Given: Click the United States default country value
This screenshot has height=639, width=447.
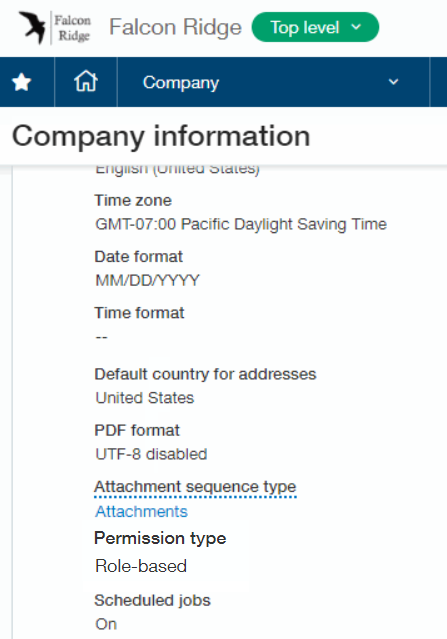Looking at the screenshot, I should point(145,398).
